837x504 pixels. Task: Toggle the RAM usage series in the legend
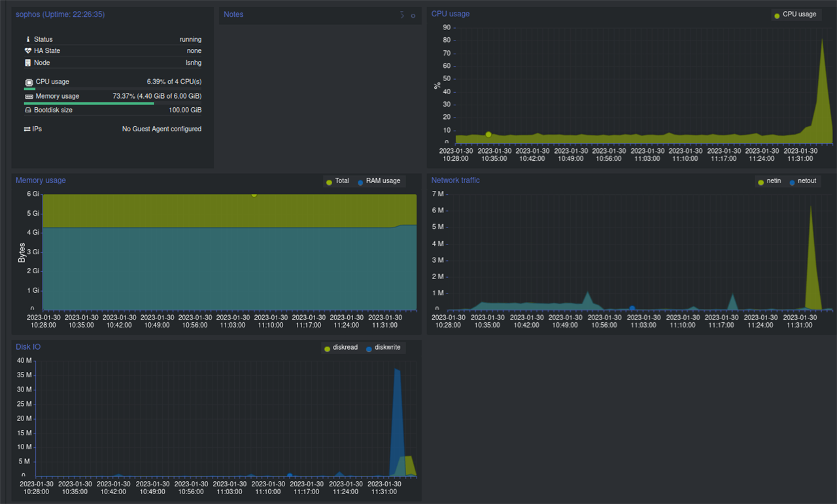(379, 181)
